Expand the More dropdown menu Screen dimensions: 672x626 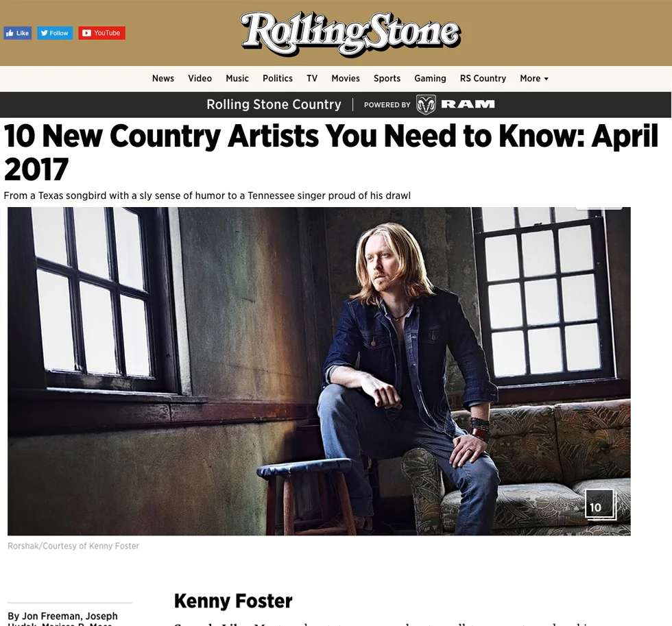click(534, 78)
